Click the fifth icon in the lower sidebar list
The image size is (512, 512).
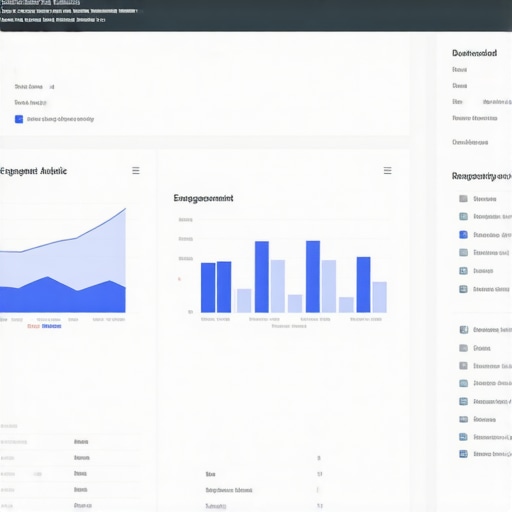464,401
